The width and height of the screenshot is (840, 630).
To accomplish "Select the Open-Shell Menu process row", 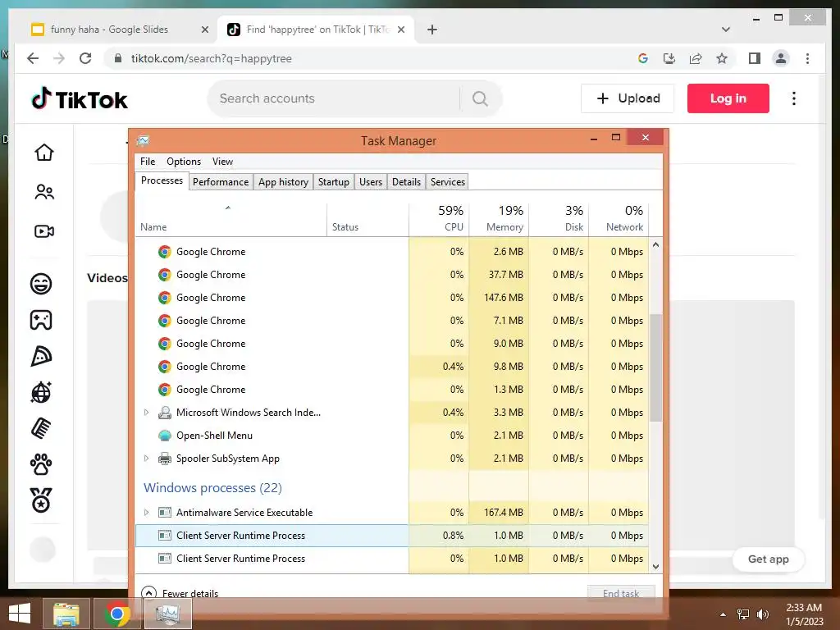I will [x=392, y=436].
